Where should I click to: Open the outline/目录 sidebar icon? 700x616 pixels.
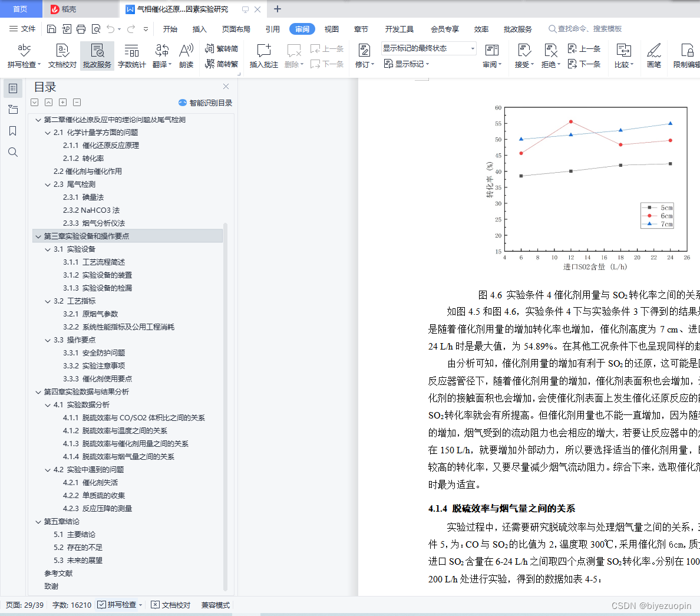click(x=13, y=88)
